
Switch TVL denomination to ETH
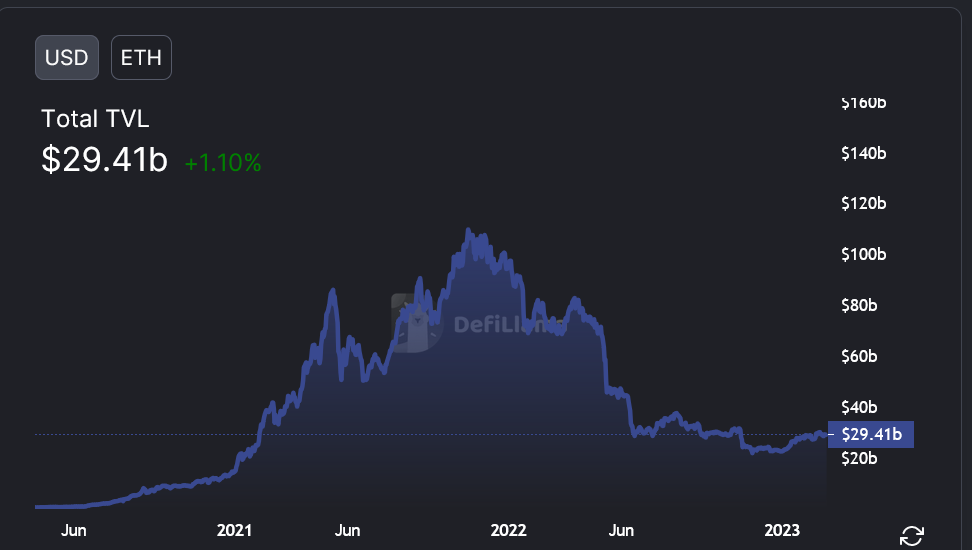coord(141,58)
